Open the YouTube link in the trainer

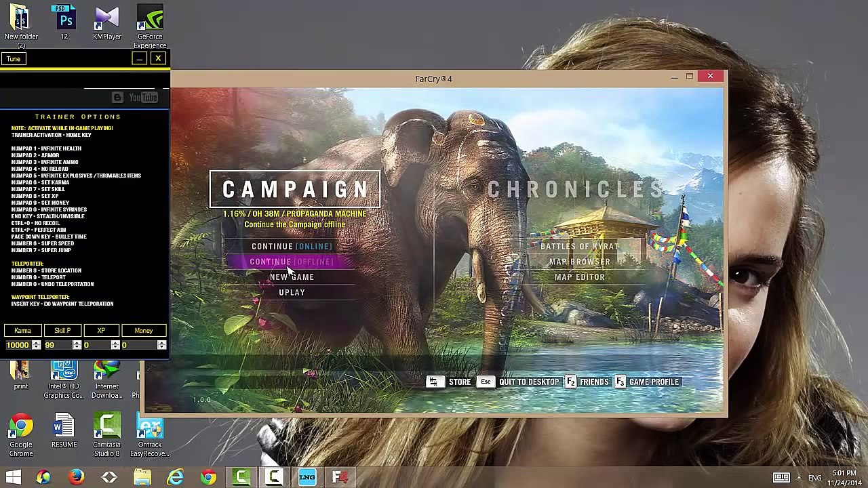[144, 98]
